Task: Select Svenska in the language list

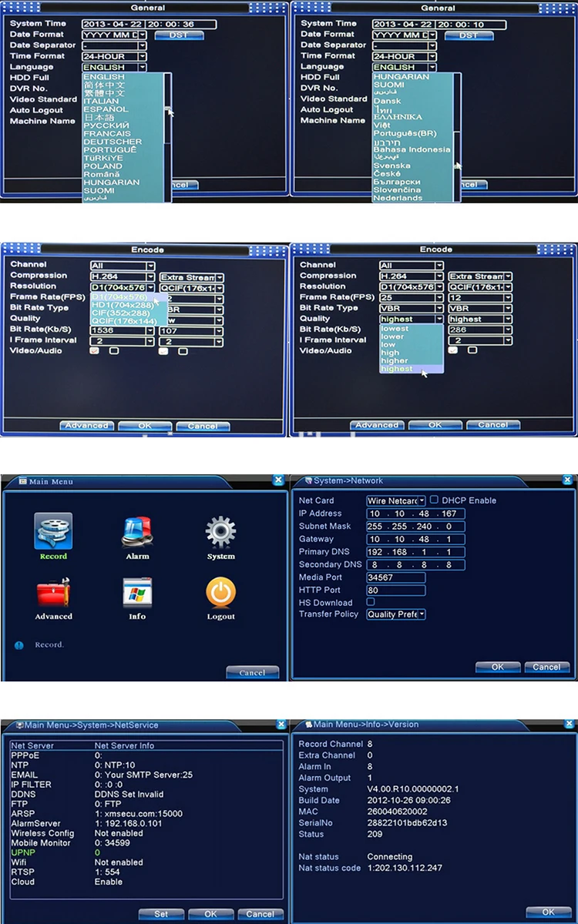Action: [x=392, y=166]
